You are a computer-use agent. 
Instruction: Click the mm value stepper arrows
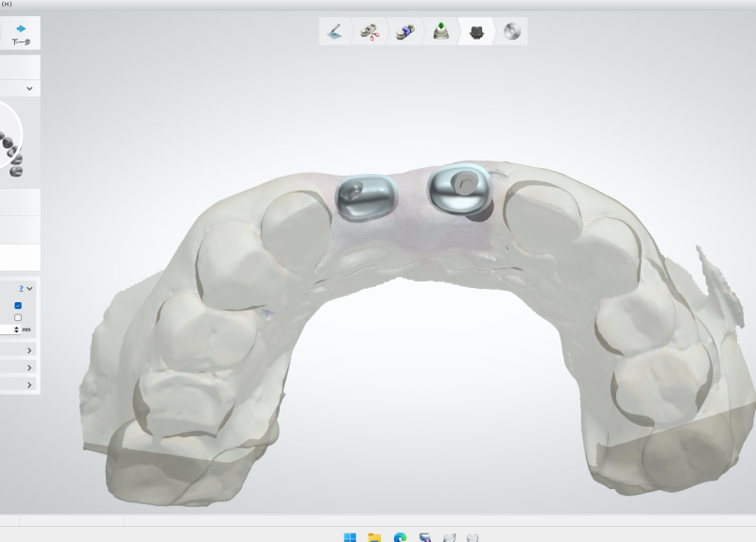[x=16, y=330]
